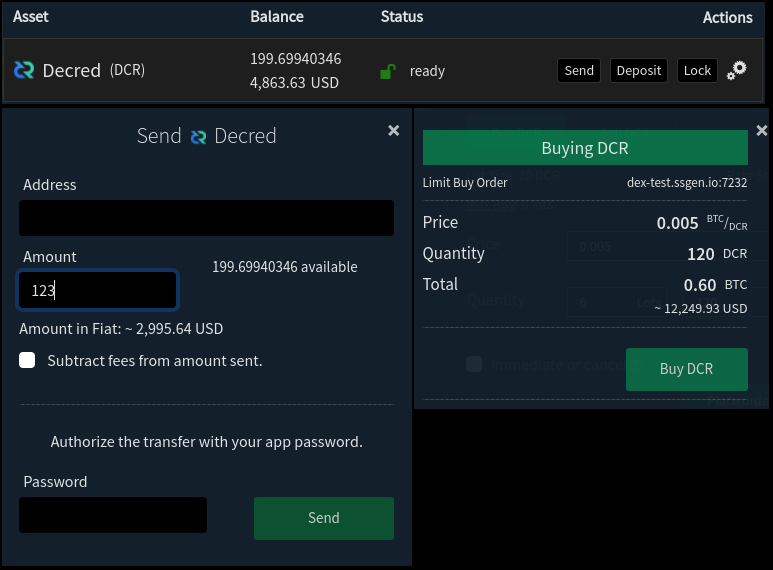Close the Send Decred form
The height and width of the screenshot is (570, 773).
pyautogui.click(x=393, y=131)
